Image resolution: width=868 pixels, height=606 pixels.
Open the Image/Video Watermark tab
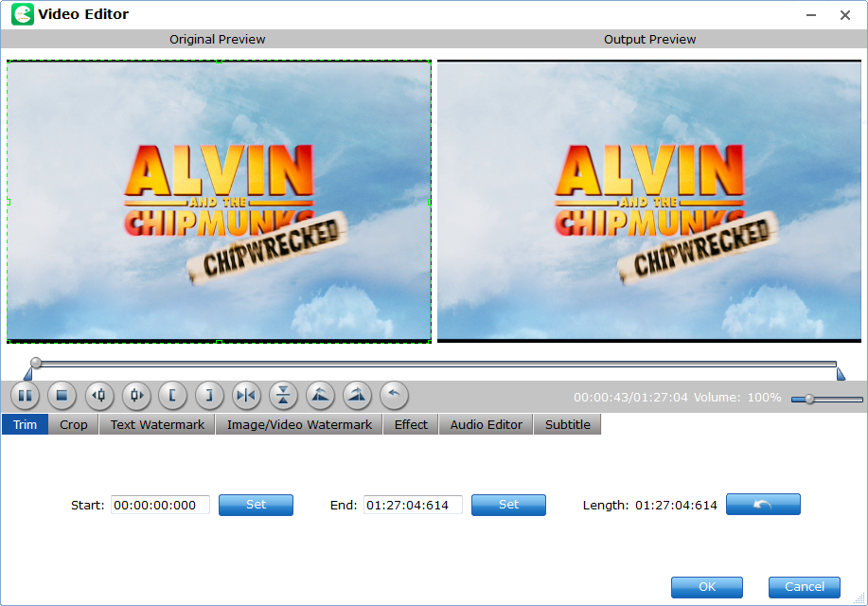[x=299, y=424]
